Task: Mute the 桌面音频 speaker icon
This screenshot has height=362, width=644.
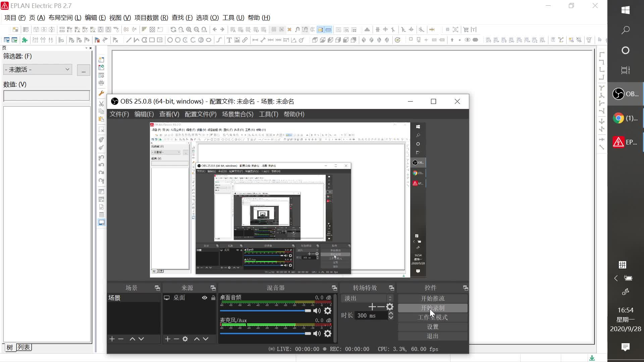Action: coord(317,311)
